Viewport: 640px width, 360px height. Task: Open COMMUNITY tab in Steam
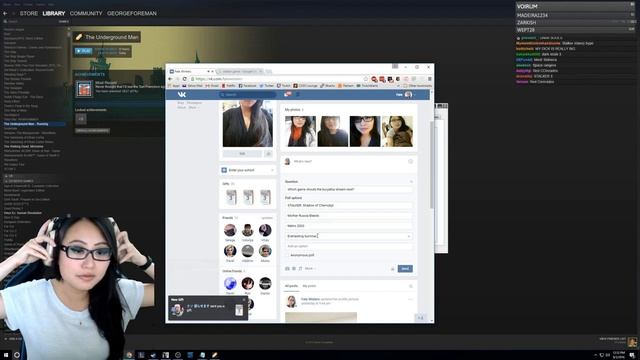click(x=86, y=13)
